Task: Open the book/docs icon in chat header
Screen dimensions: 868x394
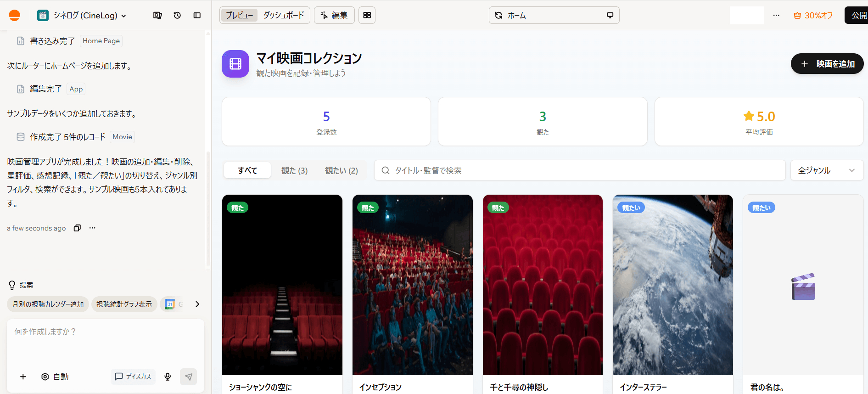Action: 157,15
